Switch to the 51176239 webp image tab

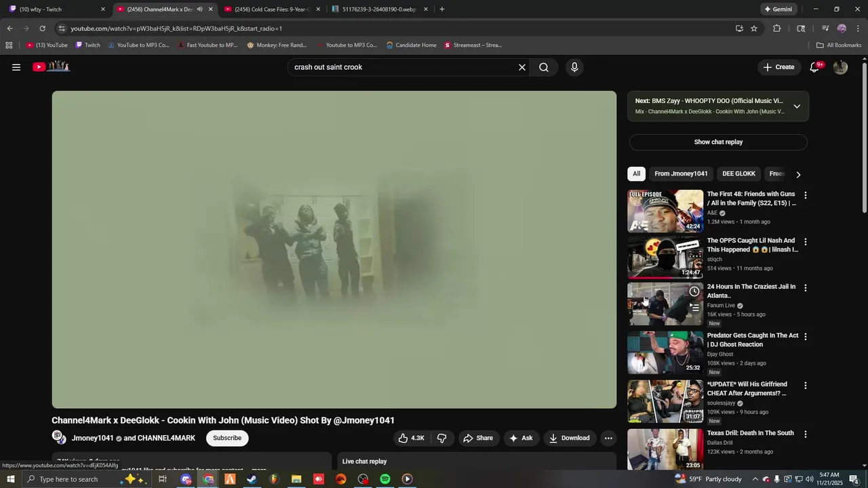point(378,9)
